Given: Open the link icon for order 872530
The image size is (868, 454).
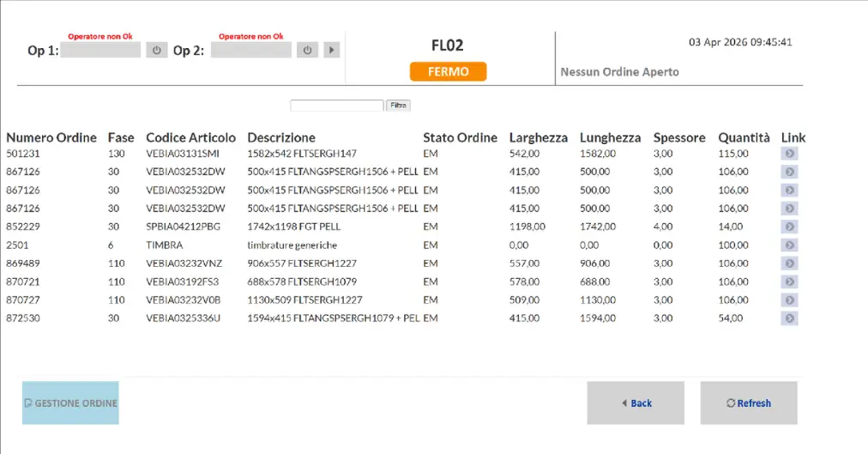Looking at the screenshot, I should [x=789, y=318].
